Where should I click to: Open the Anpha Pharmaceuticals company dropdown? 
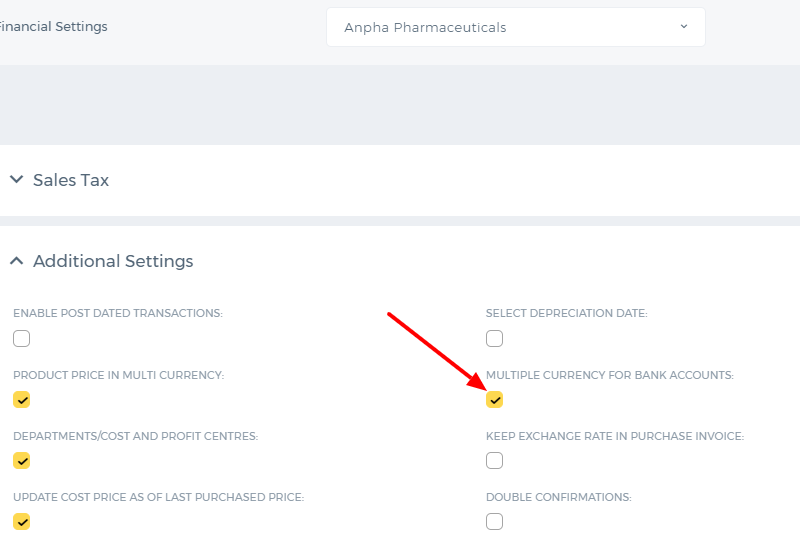[x=515, y=27]
